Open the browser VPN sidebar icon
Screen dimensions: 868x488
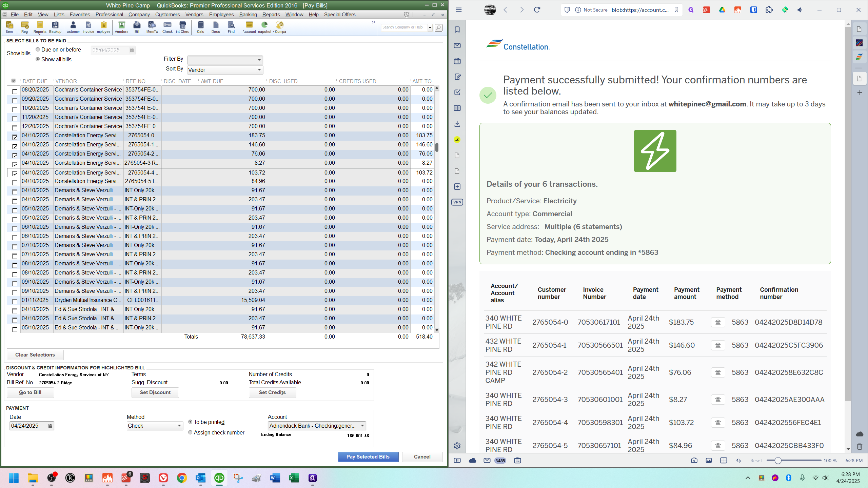(457, 202)
